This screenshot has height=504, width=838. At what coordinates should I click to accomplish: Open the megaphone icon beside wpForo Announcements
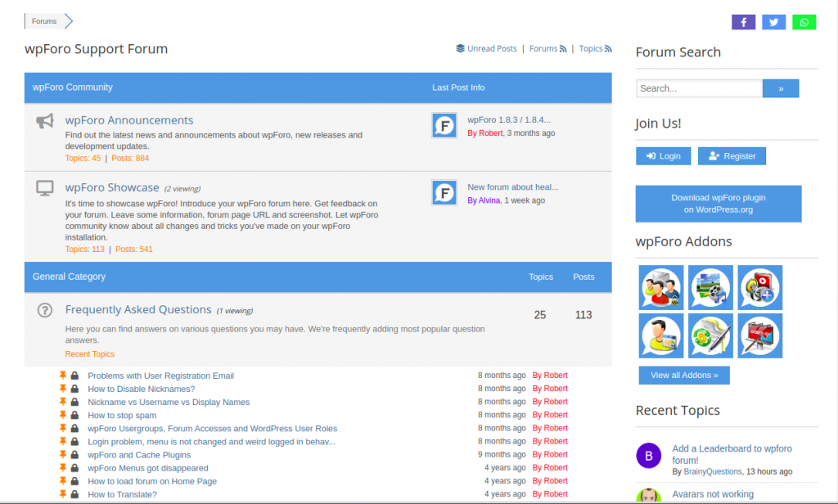[x=45, y=121]
